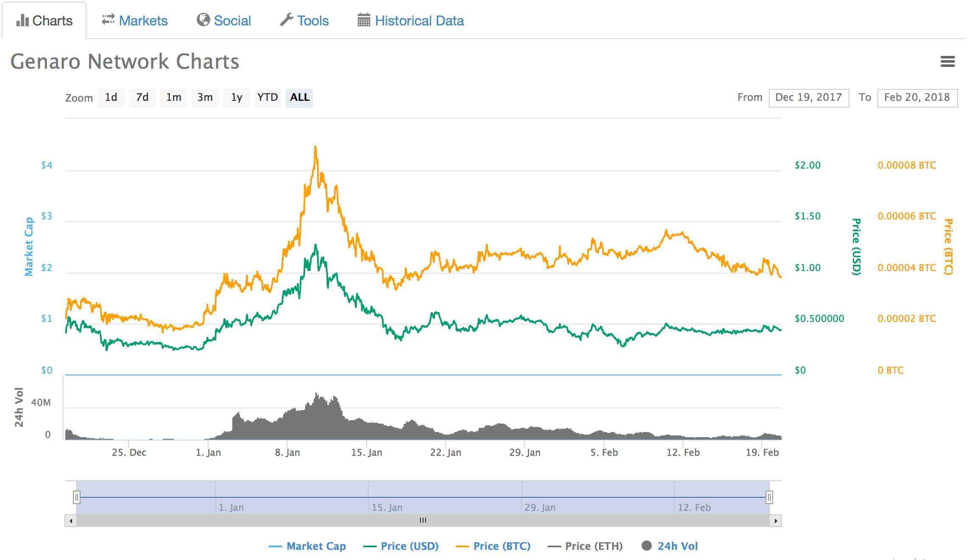The height and width of the screenshot is (560, 969).
Task: Click the '0.00004 BTC' axis label
Action: click(x=907, y=268)
